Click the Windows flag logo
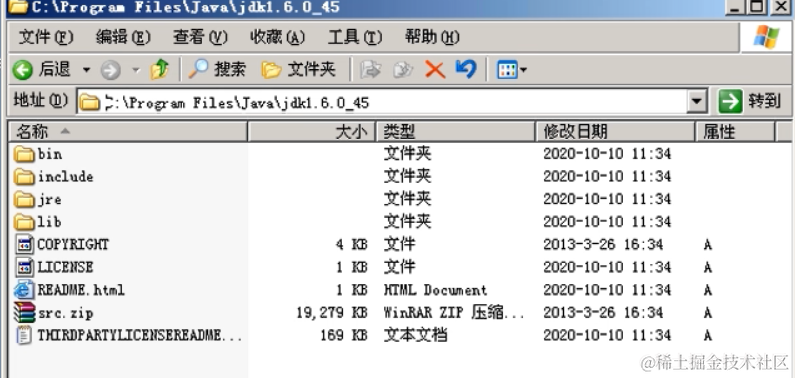 pos(766,37)
